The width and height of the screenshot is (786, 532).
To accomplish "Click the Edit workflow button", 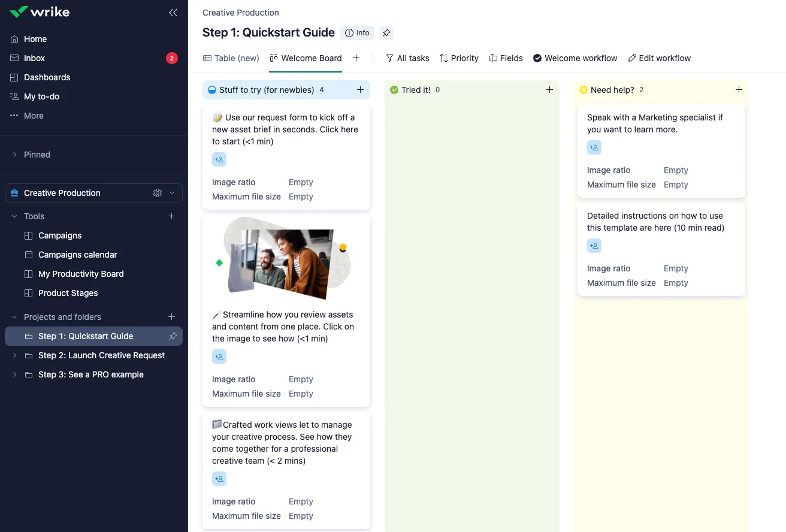I will (660, 58).
